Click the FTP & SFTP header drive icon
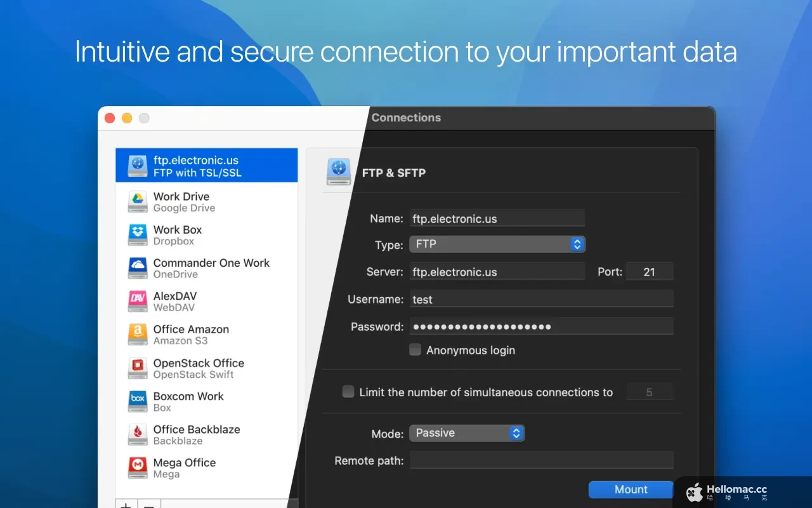 339,172
